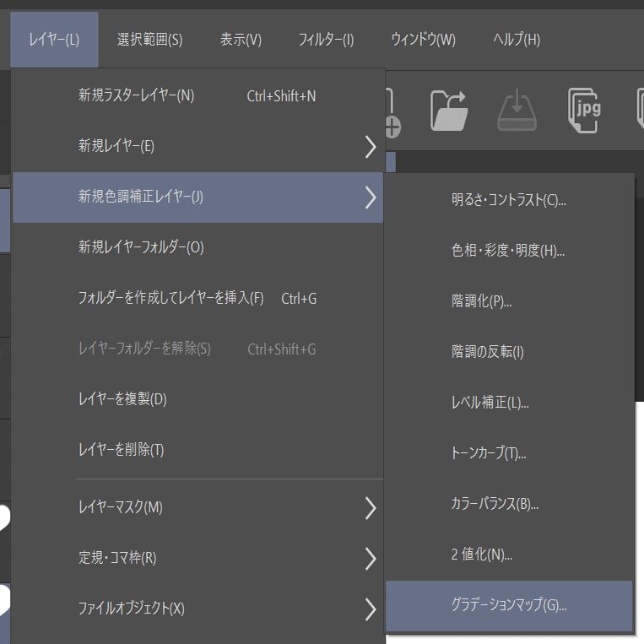Choose トーンカーブ(T)...
Image resolution: width=644 pixels, height=644 pixels.
[x=509, y=453]
